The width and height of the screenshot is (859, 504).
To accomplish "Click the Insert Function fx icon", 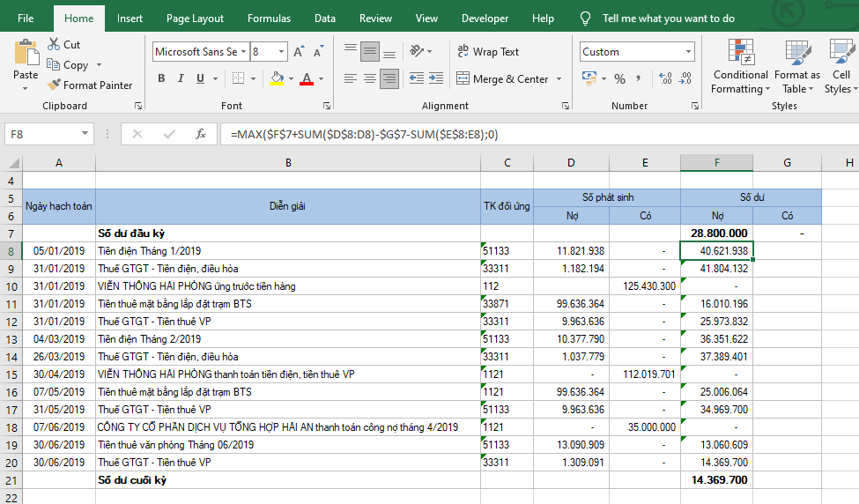I will (x=201, y=134).
